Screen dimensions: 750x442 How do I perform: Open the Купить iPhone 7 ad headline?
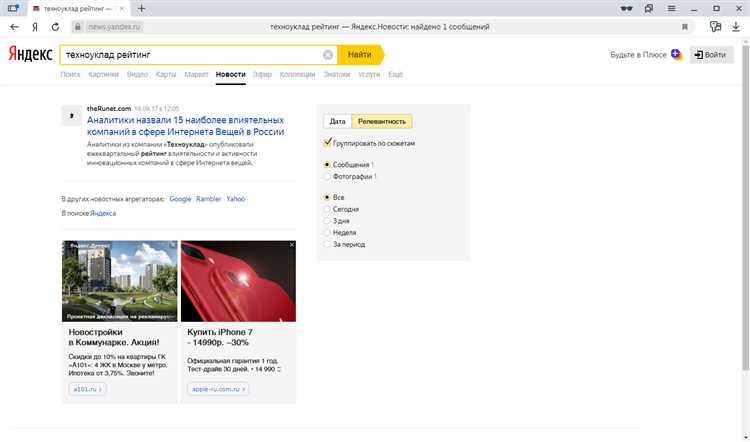220,337
